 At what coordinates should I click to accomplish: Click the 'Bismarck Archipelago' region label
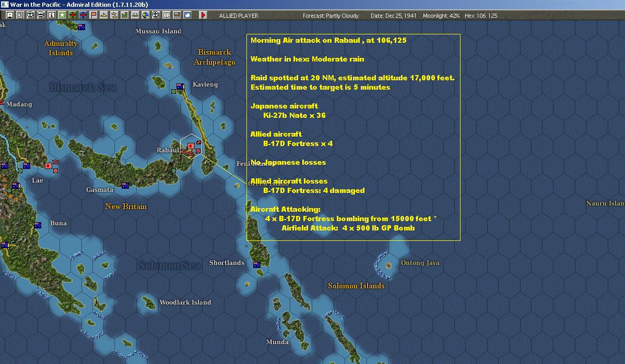(x=215, y=57)
